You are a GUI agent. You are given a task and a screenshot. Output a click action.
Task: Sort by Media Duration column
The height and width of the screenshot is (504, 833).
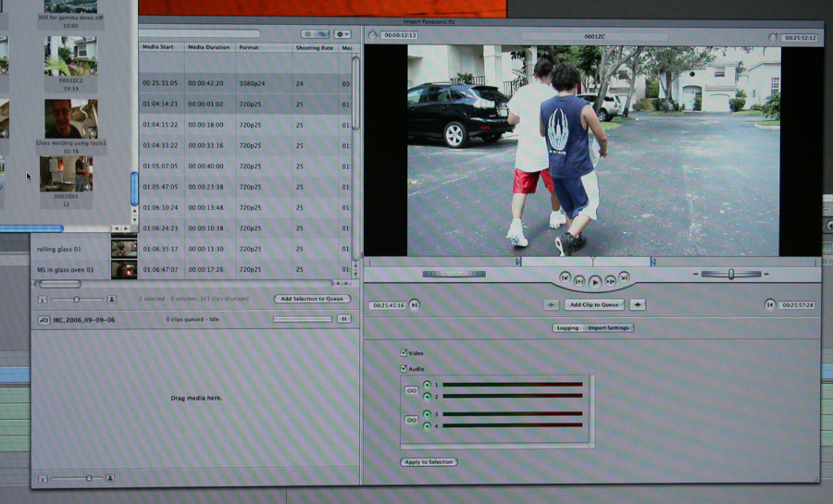click(x=209, y=47)
